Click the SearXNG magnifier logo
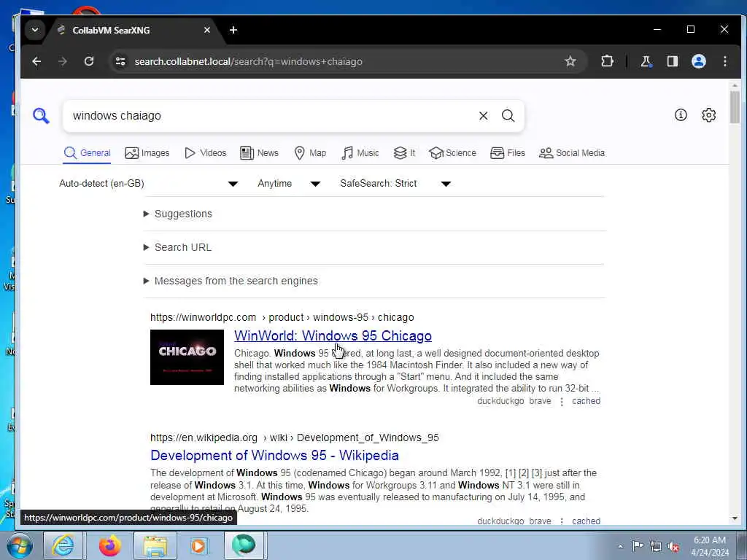This screenshot has width=747, height=560. pyautogui.click(x=41, y=116)
